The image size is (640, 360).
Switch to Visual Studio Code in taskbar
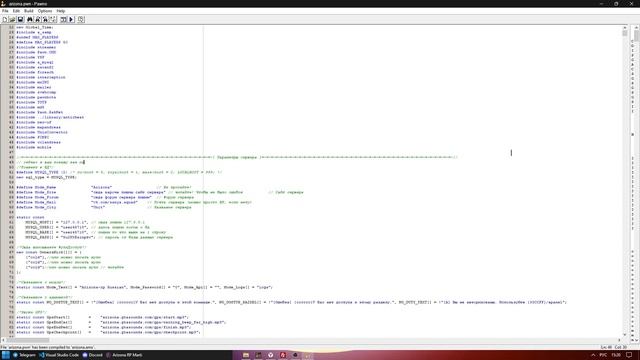pos(59,355)
